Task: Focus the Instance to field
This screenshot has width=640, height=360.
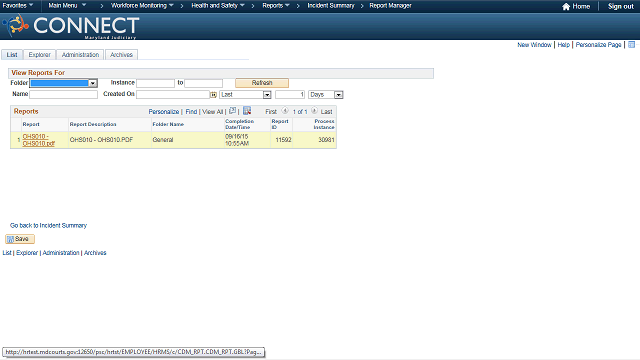Action: [203, 83]
